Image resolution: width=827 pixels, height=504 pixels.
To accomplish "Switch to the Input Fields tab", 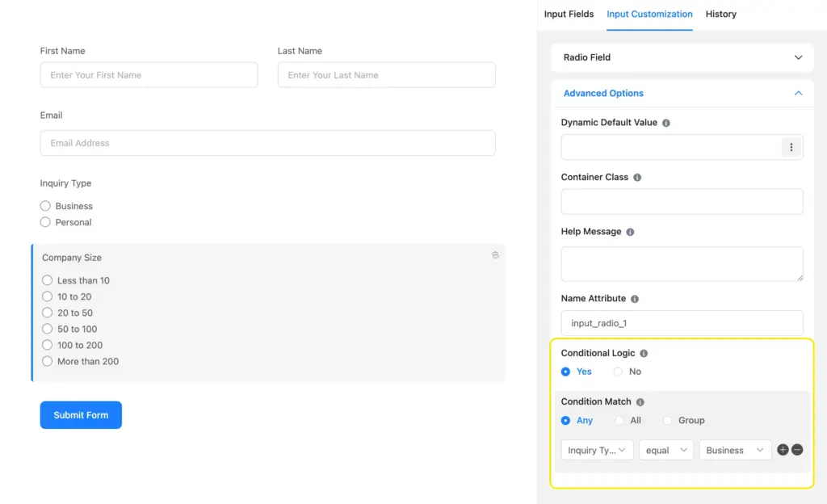I will click(x=569, y=15).
